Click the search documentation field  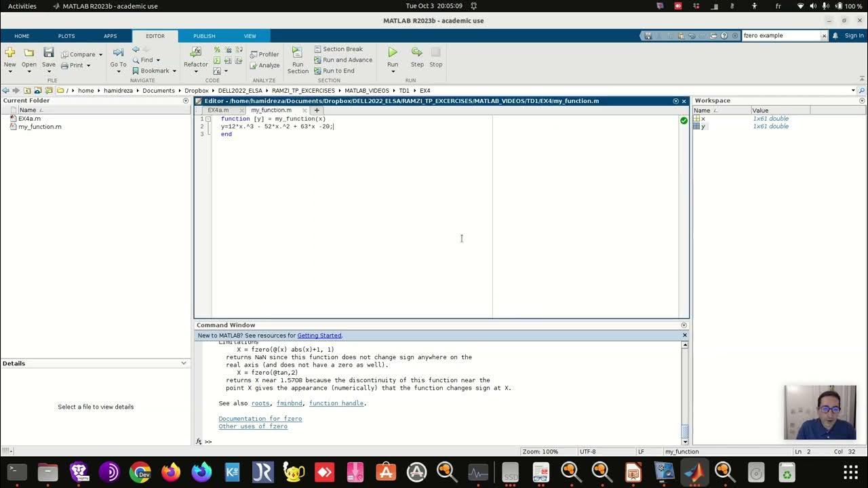pos(781,35)
